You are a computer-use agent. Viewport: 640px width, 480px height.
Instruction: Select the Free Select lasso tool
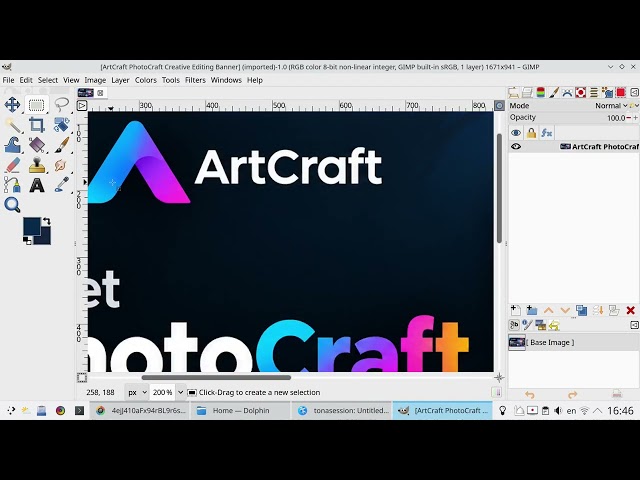pyautogui.click(x=61, y=104)
